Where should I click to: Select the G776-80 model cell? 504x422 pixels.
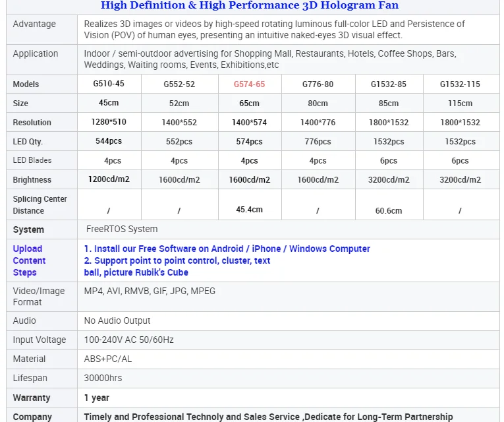tap(318, 84)
